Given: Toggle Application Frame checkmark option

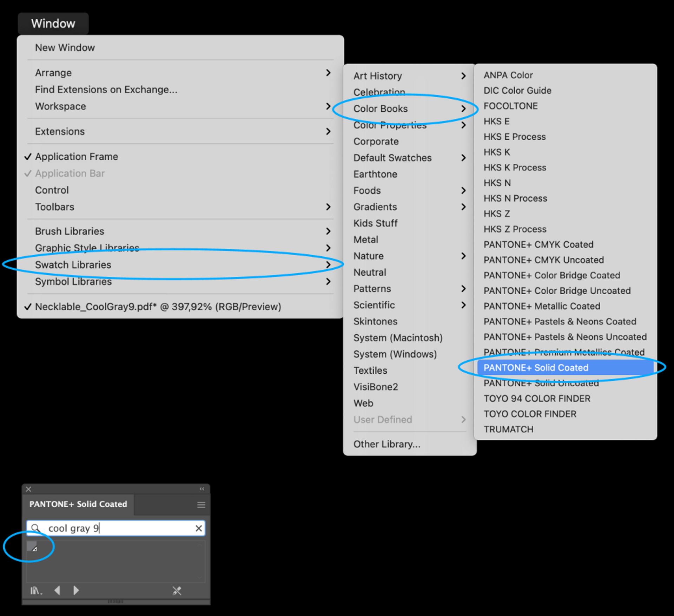Looking at the screenshot, I should click(x=76, y=157).
